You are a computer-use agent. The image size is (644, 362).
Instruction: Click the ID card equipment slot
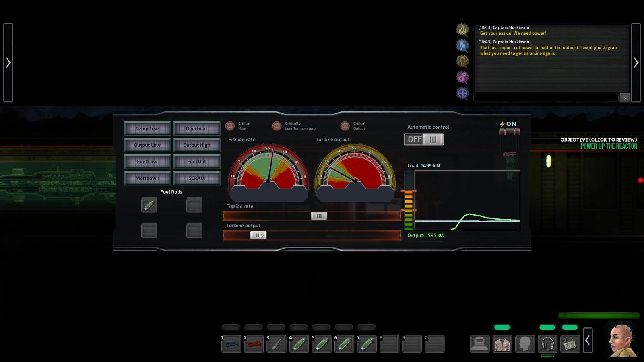point(570,344)
